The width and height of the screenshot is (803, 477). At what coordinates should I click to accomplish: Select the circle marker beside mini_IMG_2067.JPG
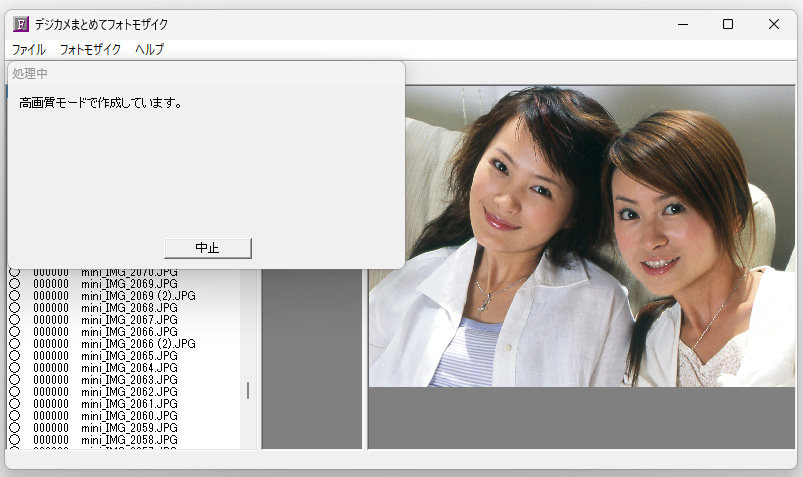click(14, 320)
